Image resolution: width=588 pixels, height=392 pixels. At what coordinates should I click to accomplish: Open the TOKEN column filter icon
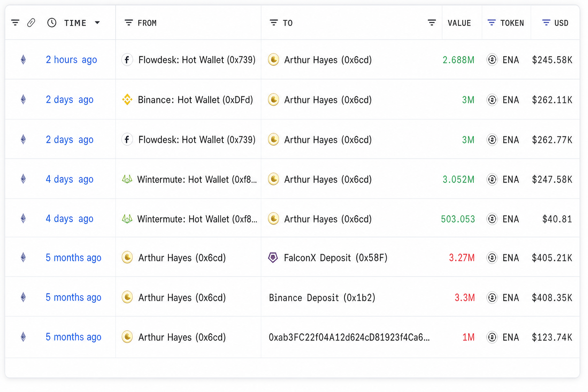492,23
